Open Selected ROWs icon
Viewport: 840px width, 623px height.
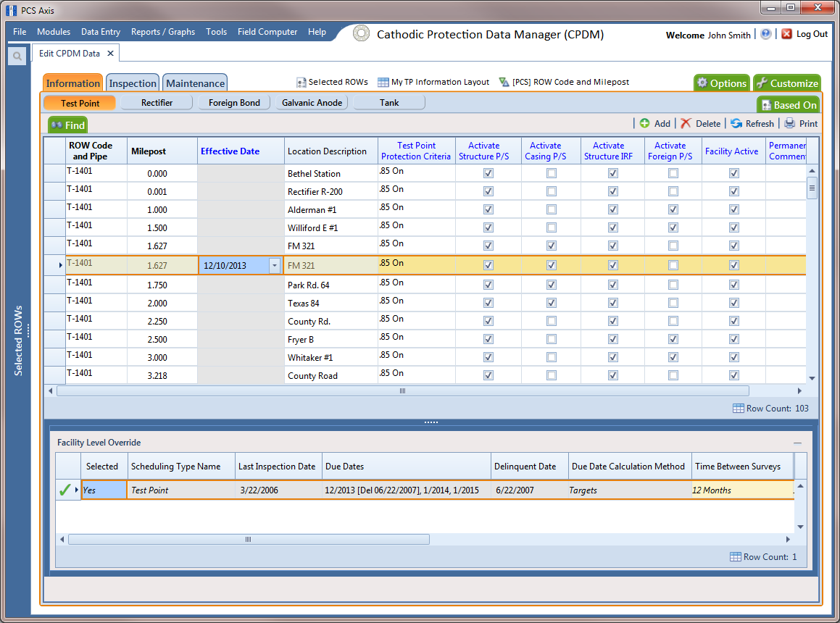(301, 83)
